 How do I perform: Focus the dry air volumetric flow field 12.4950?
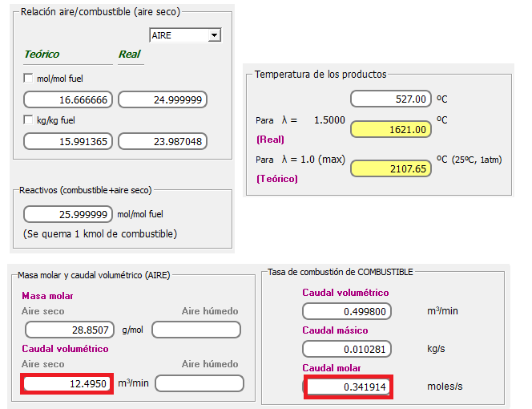(67, 383)
